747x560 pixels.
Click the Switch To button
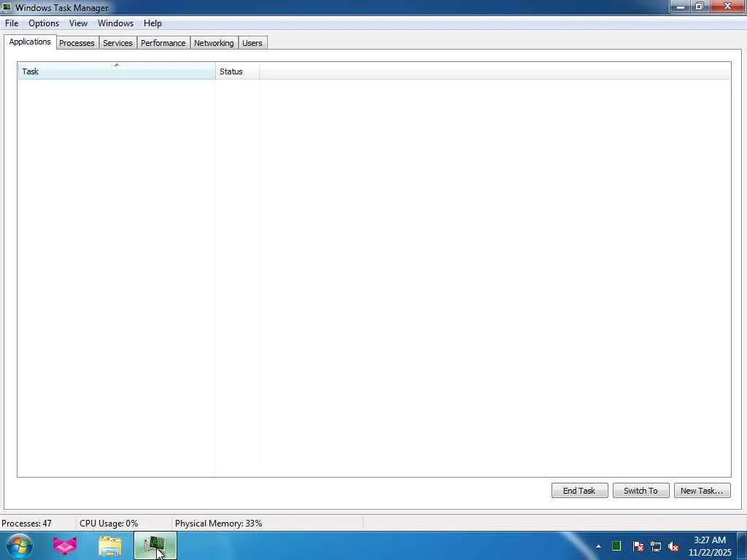pyautogui.click(x=640, y=491)
